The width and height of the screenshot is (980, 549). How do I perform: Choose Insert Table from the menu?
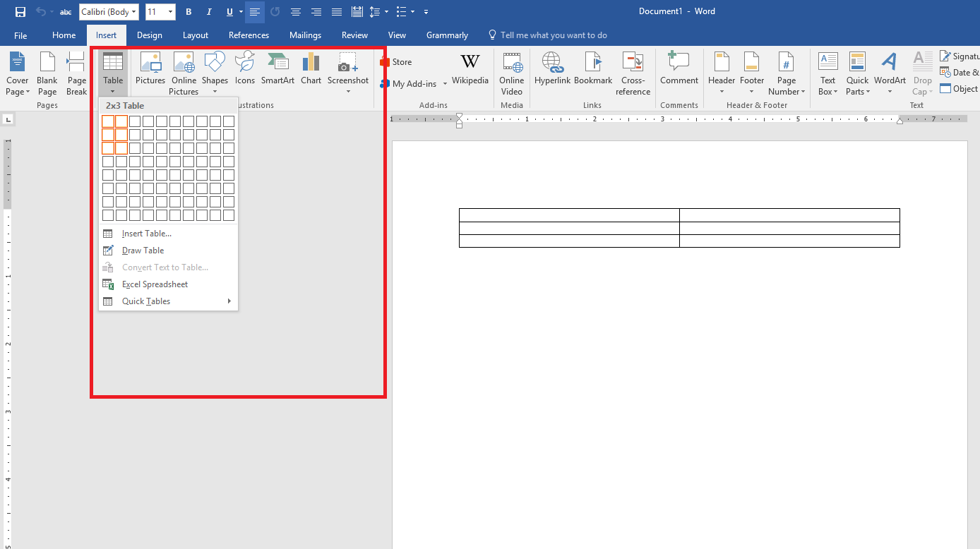pyautogui.click(x=147, y=233)
